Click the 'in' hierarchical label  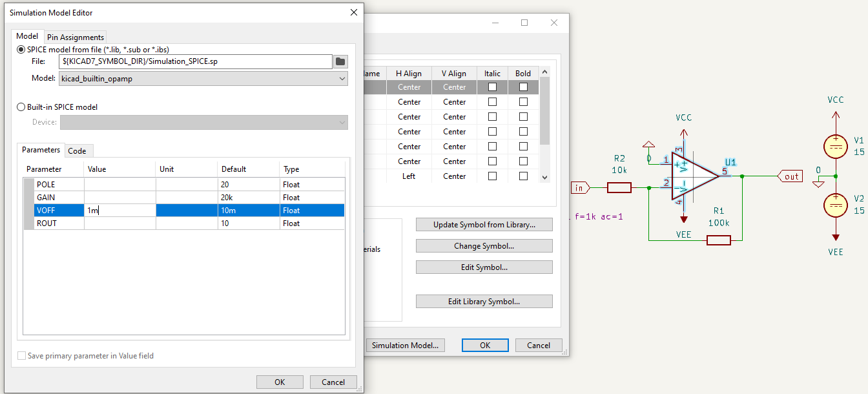[x=579, y=188]
